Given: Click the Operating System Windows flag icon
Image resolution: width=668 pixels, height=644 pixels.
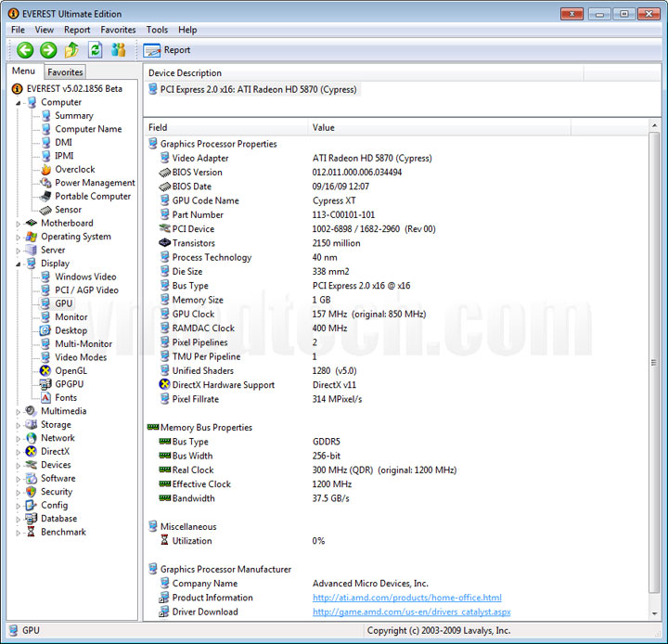Looking at the screenshot, I should (x=32, y=237).
